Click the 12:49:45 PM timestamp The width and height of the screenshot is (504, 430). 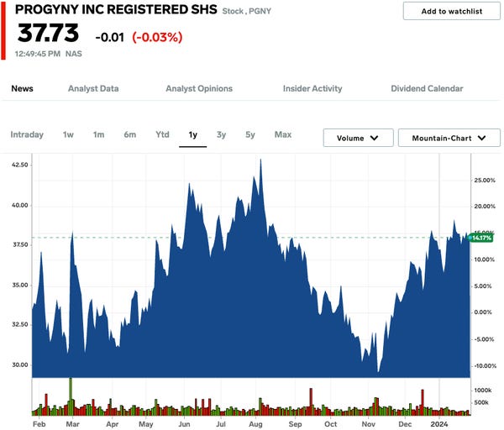(x=38, y=54)
